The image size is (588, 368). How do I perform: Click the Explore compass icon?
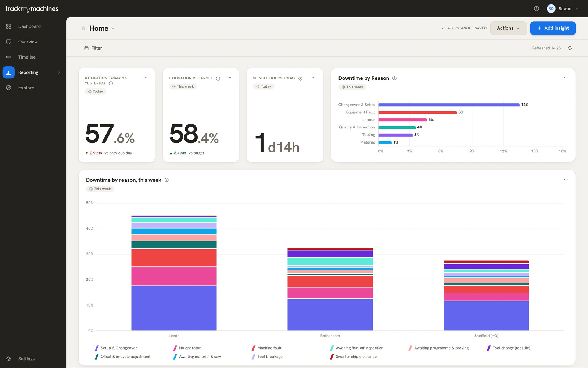[x=8, y=88]
